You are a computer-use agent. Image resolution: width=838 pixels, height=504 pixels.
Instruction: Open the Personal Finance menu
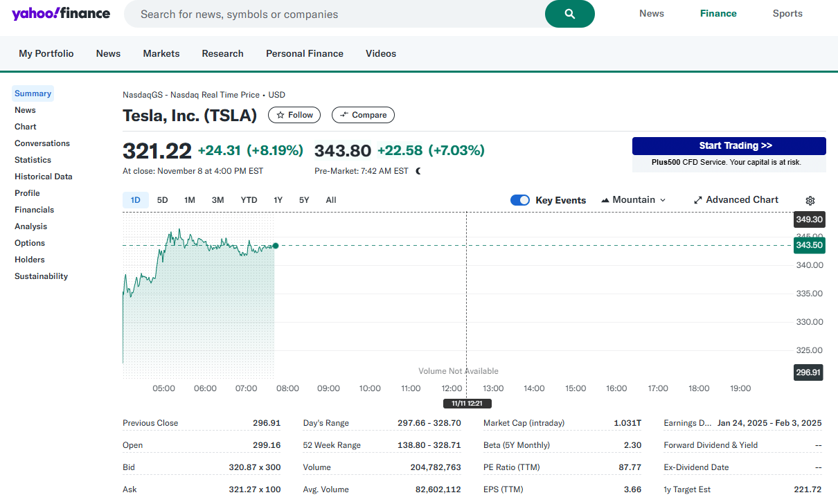pyautogui.click(x=305, y=53)
